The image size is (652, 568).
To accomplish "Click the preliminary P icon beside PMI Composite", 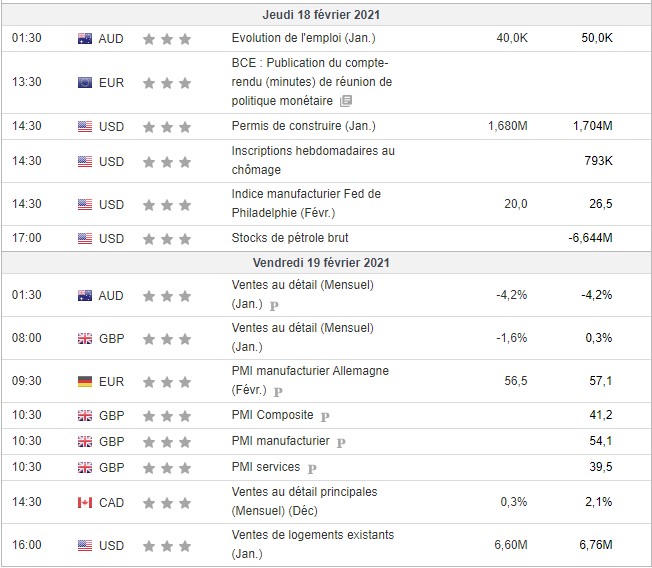I will pos(325,415).
